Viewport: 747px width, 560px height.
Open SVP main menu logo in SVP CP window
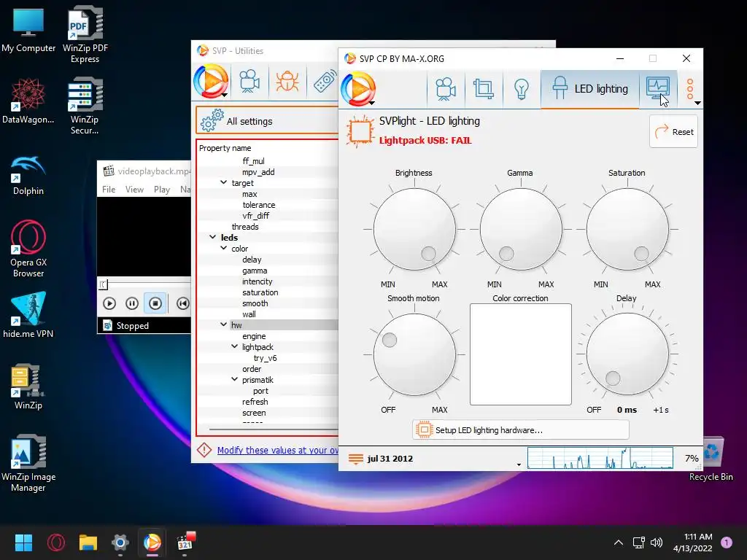(358, 88)
